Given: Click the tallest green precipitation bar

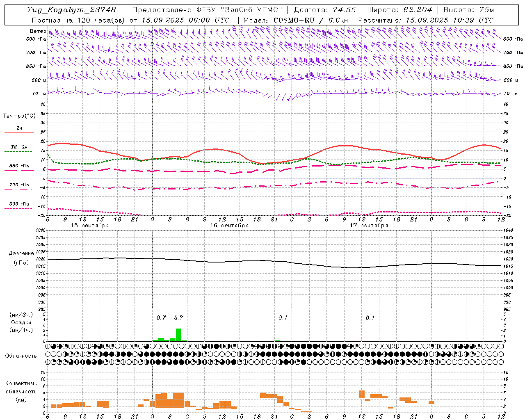Looking at the screenshot, I should click(x=178, y=335).
